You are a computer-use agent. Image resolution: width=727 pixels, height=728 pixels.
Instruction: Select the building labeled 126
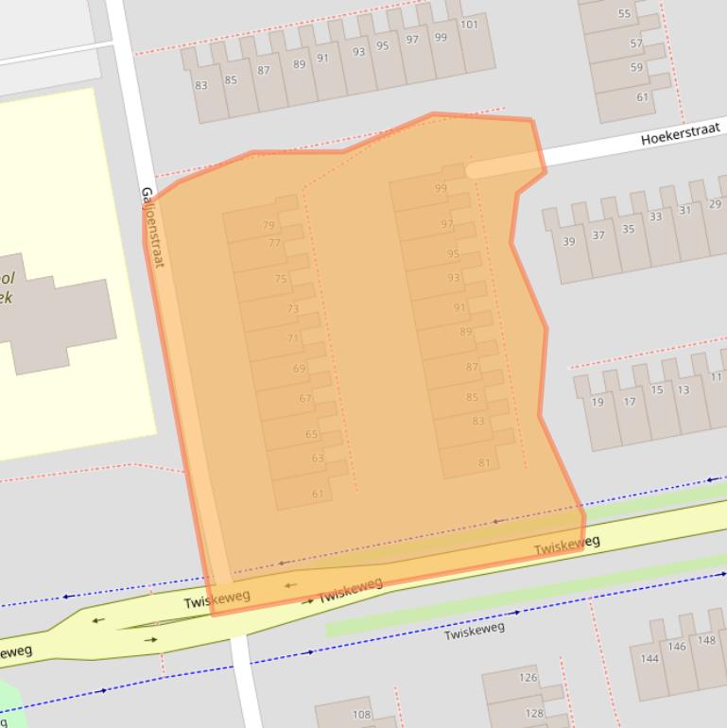point(528,678)
